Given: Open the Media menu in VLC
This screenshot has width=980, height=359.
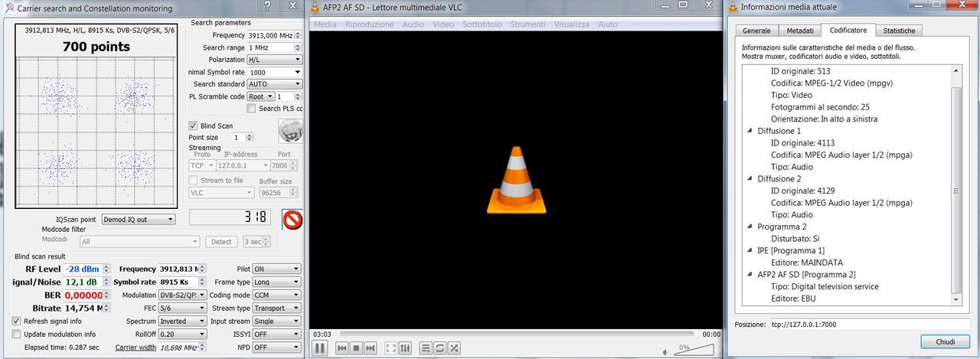Looking at the screenshot, I should 325,24.
